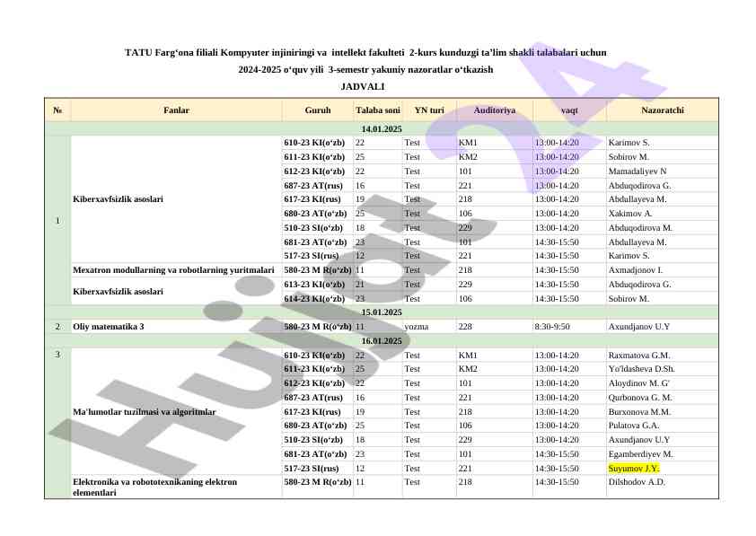The image size is (756, 536).
Task: Select the 8:30-9:30 time cell
Action: [552, 327]
